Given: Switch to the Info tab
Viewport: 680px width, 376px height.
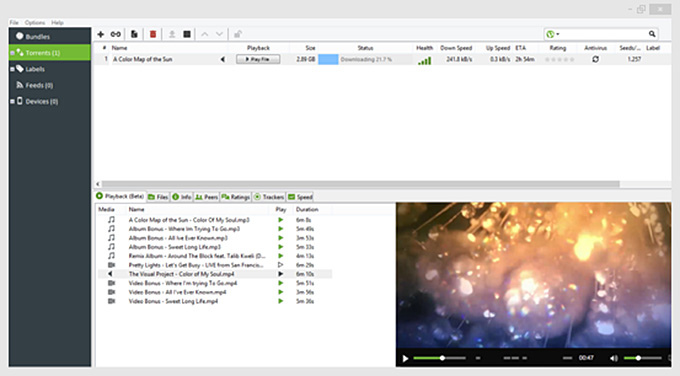Looking at the screenshot, I should point(182,197).
